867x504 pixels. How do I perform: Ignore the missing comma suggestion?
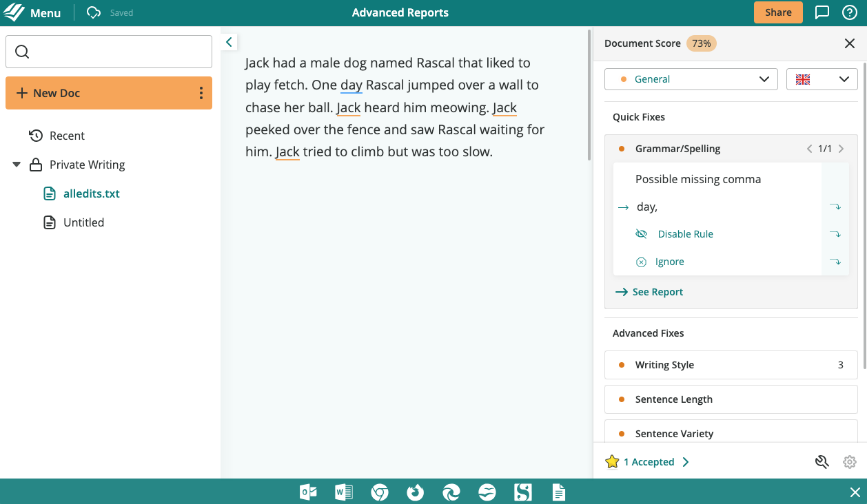(x=669, y=262)
